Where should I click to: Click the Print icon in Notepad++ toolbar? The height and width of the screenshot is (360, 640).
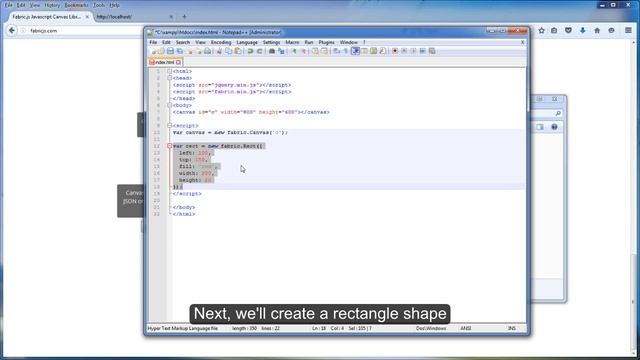207,51
